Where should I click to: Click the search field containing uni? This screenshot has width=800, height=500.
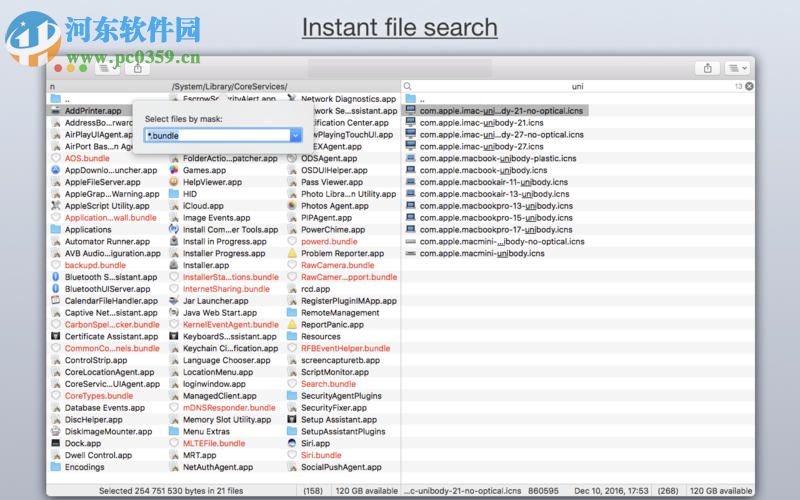pyautogui.click(x=578, y=86)
